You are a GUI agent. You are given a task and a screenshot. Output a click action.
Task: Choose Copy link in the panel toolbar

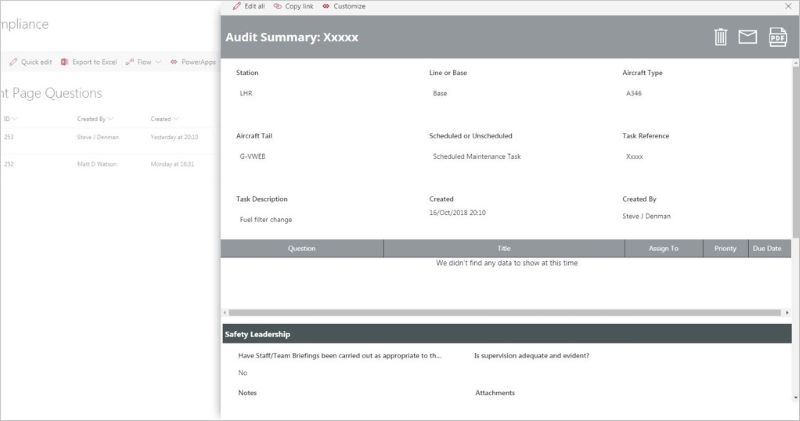click(293, 6)
